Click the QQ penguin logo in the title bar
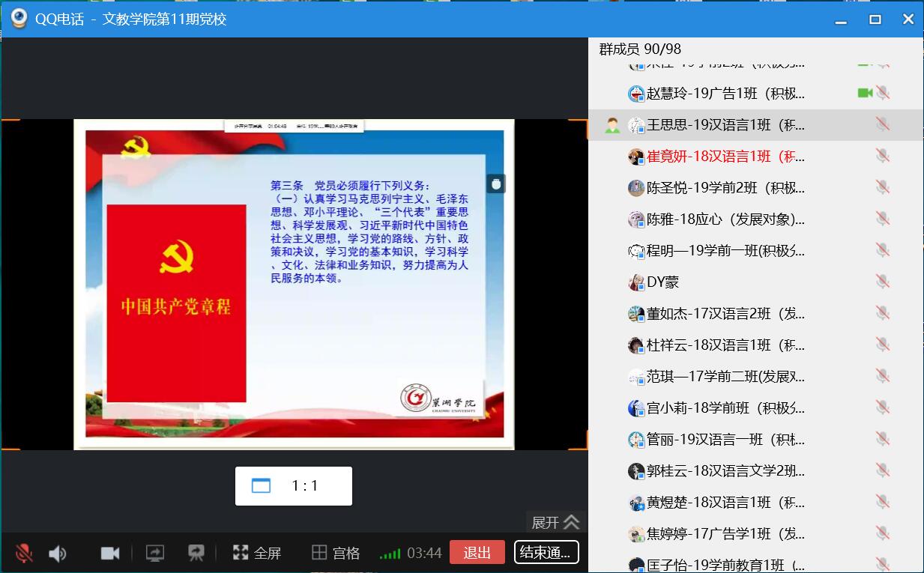924x573 pixels. point(19,19)
